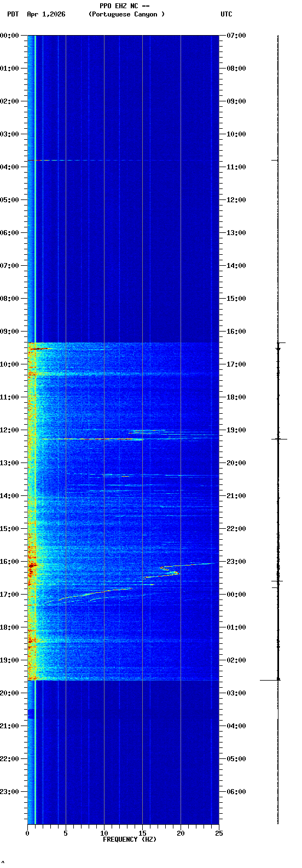Click the "UTC" timezone header
Screen dimensions: 302x868
click(x=226, y=14)
